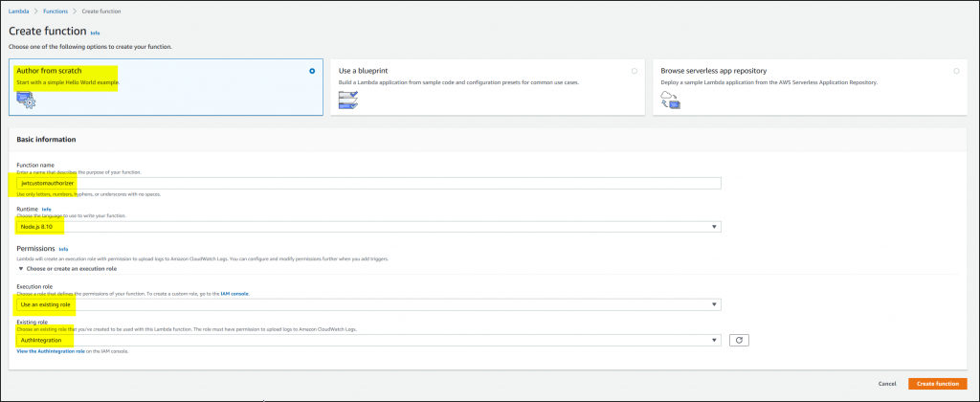Viewport: 980px width, 402px height.
Task: Open the Execution role dropdown
Action: 368,304
